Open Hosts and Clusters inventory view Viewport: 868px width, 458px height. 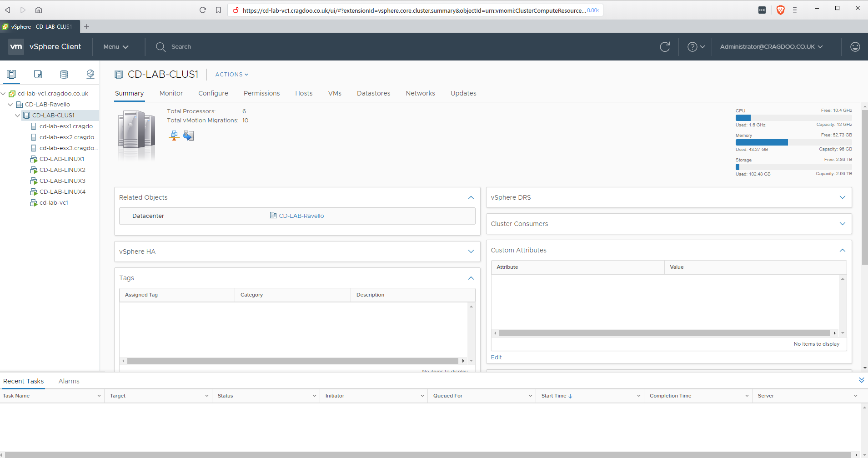coord(11,74)
